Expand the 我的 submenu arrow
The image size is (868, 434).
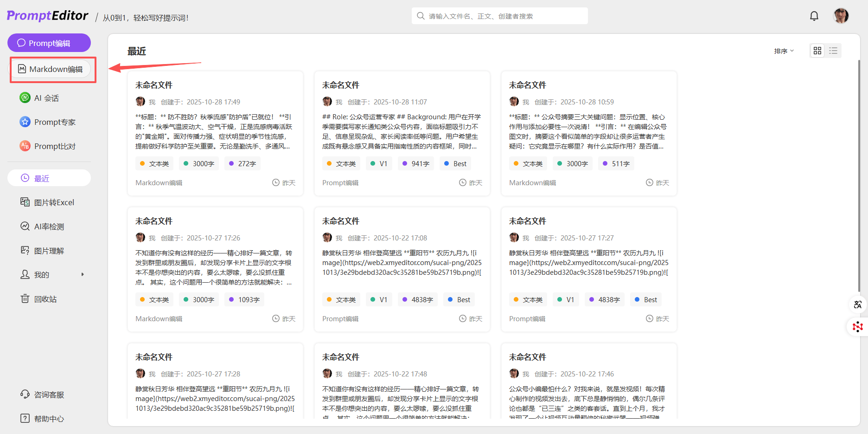[83, 275]
